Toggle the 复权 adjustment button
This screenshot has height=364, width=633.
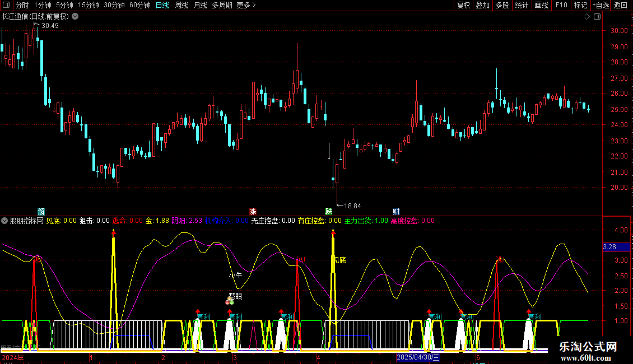click(463, 5)
